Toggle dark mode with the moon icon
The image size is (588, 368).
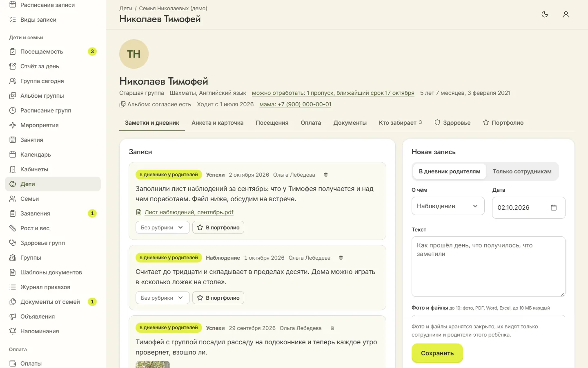click(545, 14)
